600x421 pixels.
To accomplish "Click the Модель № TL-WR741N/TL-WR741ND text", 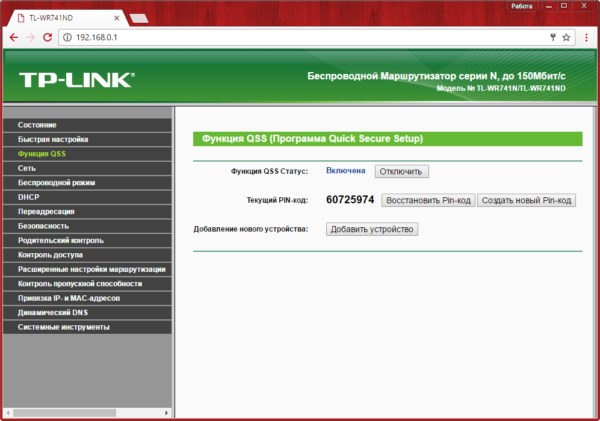I will 501,88.
